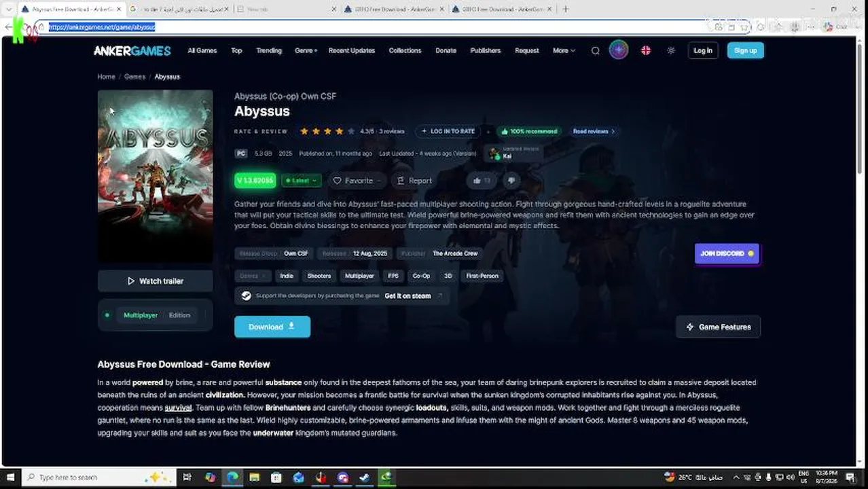The height and width of the screenshot is (489, 868).
Task: Click the Join Discord button
Action: 727,253
